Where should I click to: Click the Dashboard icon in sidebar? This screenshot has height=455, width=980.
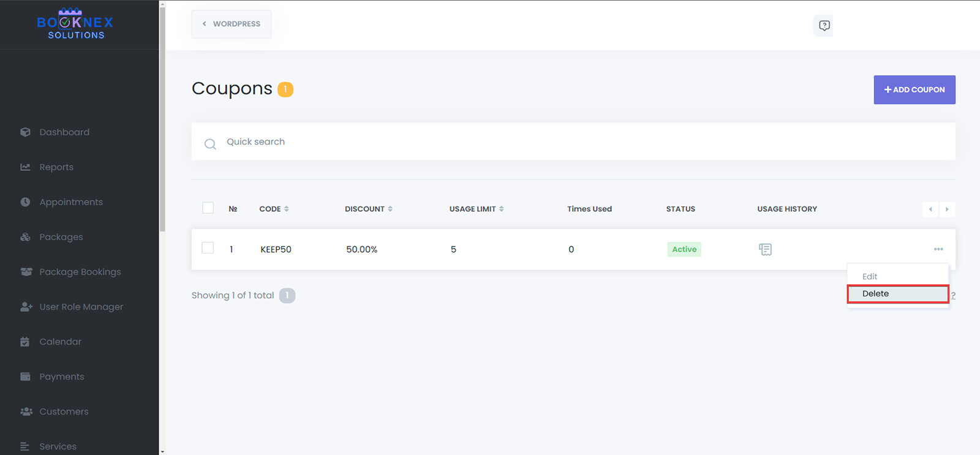pyautogui.click(x=25, y=132)
